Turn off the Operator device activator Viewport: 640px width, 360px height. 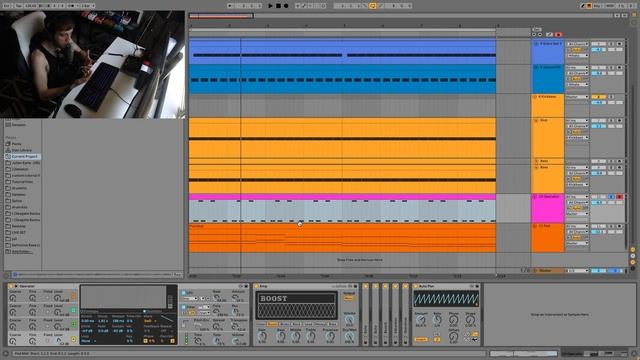click(11, 287)
